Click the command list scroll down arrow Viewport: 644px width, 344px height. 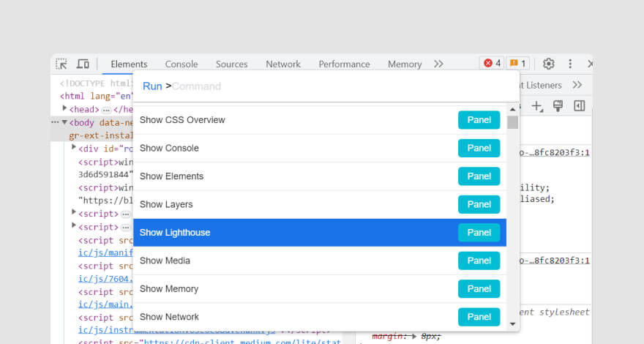(x=512, y=324)
